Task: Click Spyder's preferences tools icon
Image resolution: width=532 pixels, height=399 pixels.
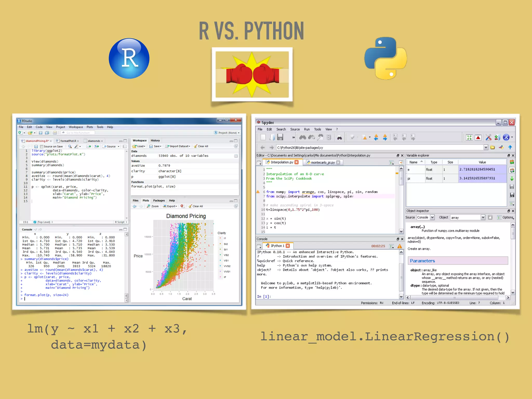Action: click(488, 137)
